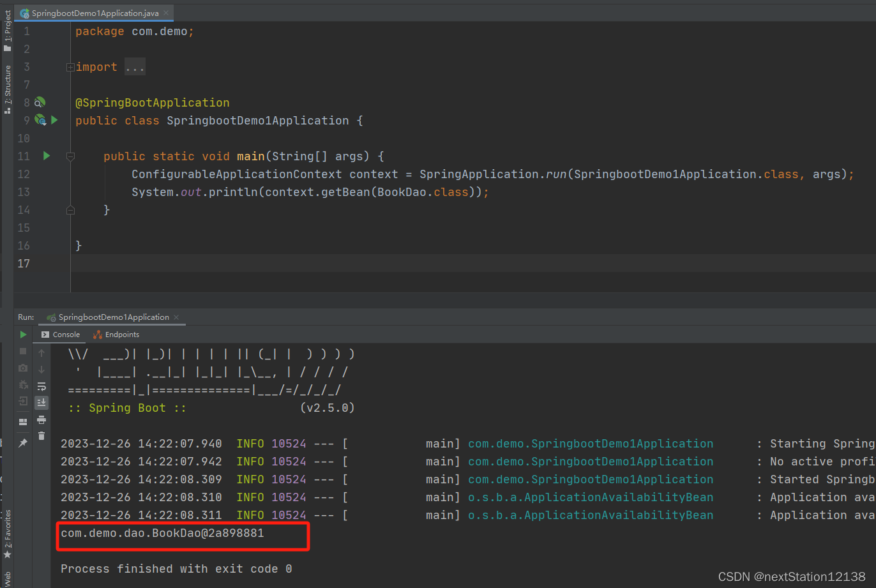Click the ':: Spring Boot ::' banner text
Image resolution: width=876 pixels, height=588 pixels.
127,408
